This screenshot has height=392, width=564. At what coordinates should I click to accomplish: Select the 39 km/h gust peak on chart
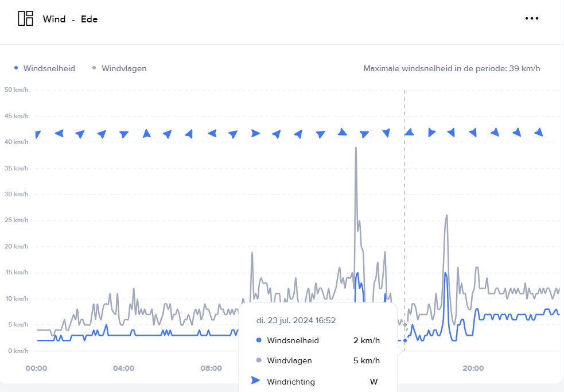click(356, 148)
